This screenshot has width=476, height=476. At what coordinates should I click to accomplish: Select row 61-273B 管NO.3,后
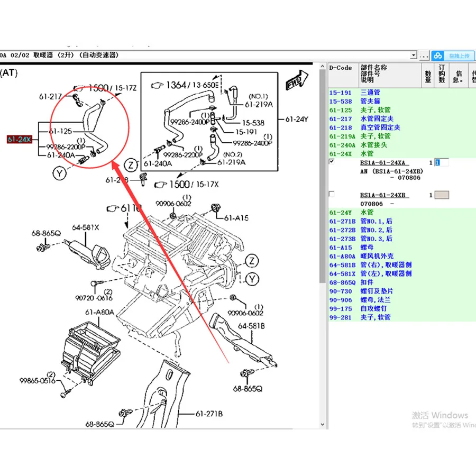(402, 239)
